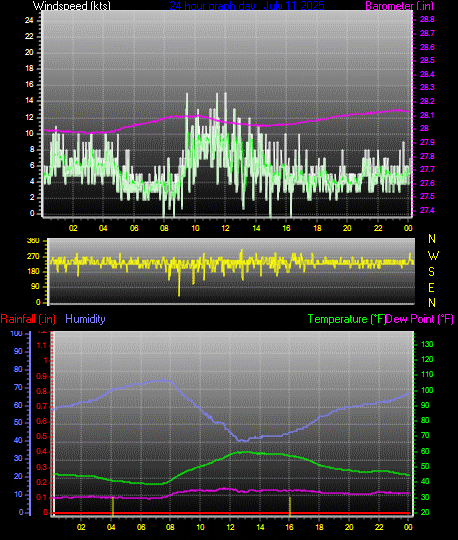458x540 pixels.
Task: Click the "60" value on temperature axis
Action: coord(425,451)
